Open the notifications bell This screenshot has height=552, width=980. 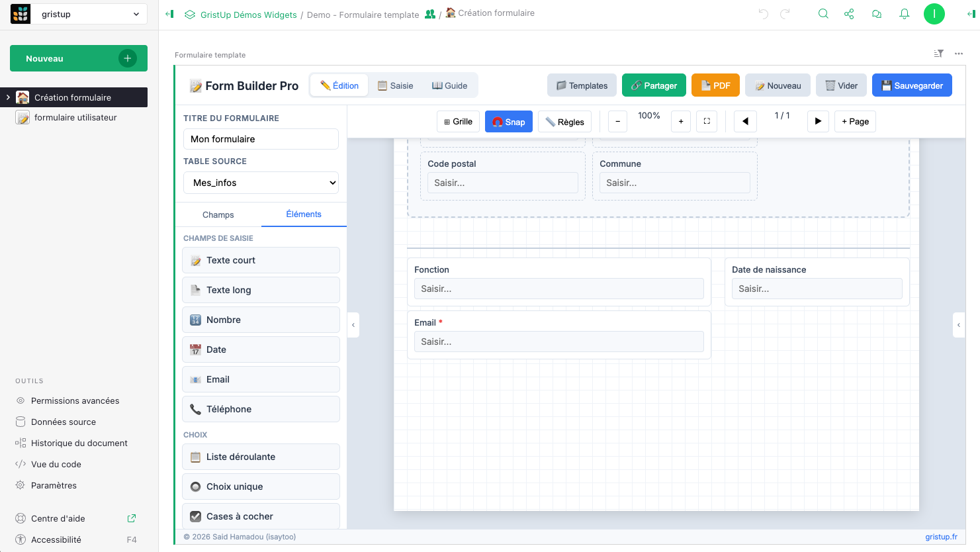coord(904,14)
